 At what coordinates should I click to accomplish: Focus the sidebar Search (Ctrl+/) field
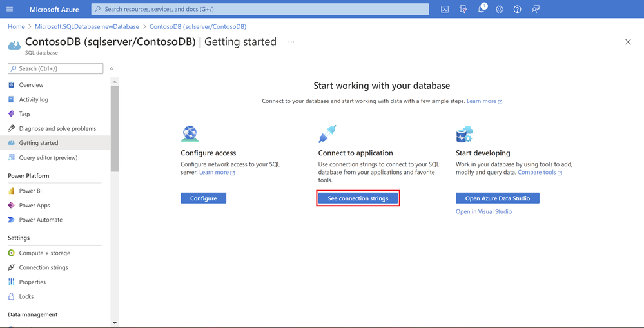pos(56,68)
